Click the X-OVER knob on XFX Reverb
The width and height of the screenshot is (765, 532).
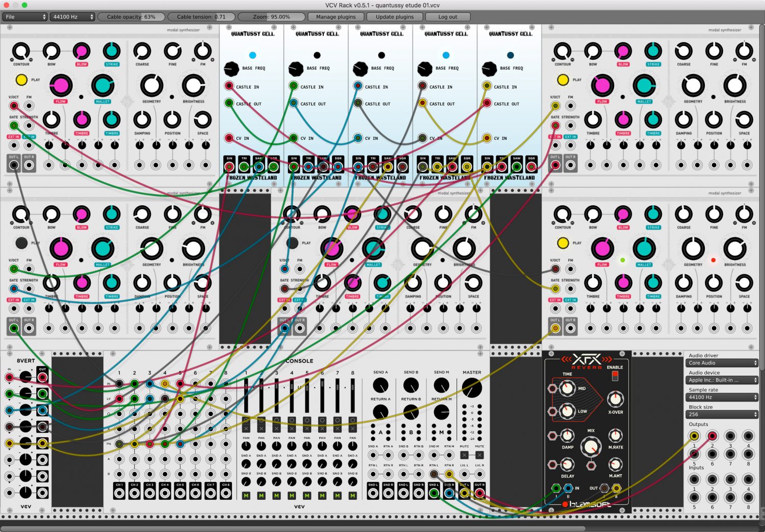tap(615, 399)
